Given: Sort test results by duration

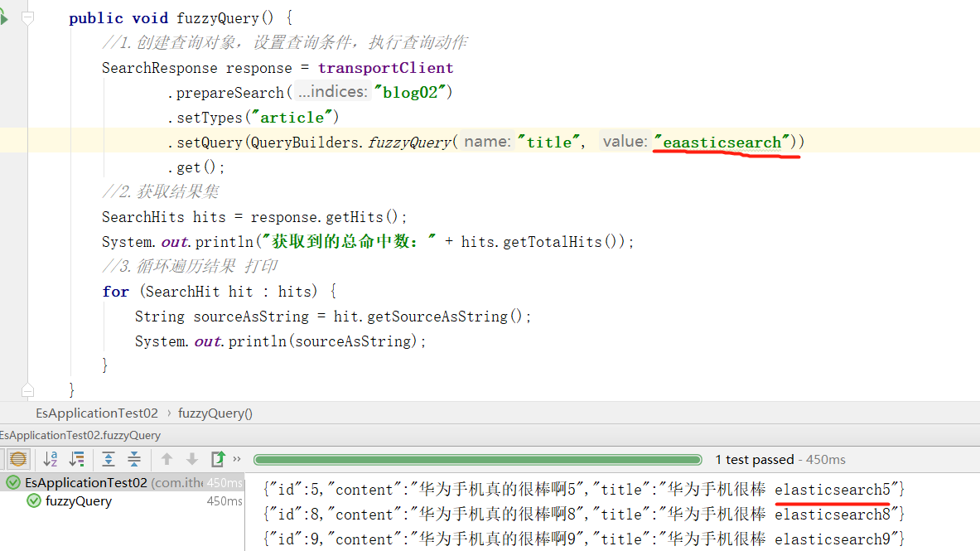Looking at the screenshot, I should click(77, 459).
